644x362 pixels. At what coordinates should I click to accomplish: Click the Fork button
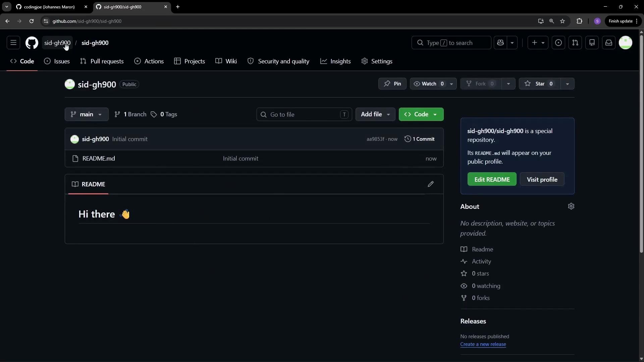[x=481, y=84]
